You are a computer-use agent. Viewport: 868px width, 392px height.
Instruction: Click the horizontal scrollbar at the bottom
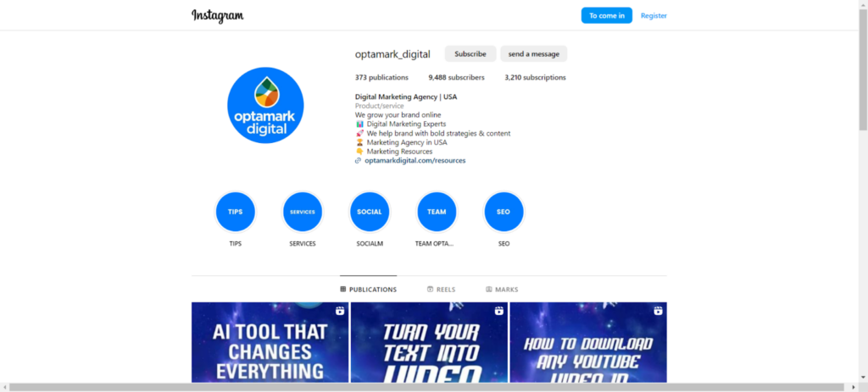pyautogui.click(x=424, y=387)
